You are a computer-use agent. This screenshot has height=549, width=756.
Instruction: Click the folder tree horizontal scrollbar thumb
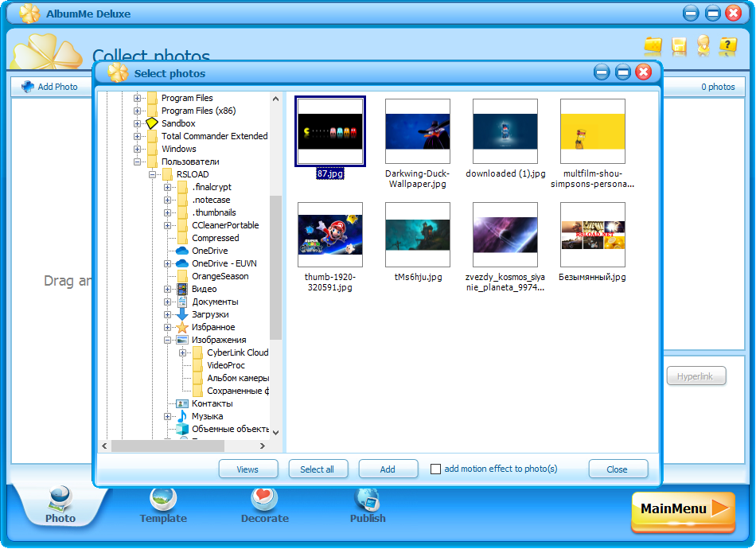[167, 446]
